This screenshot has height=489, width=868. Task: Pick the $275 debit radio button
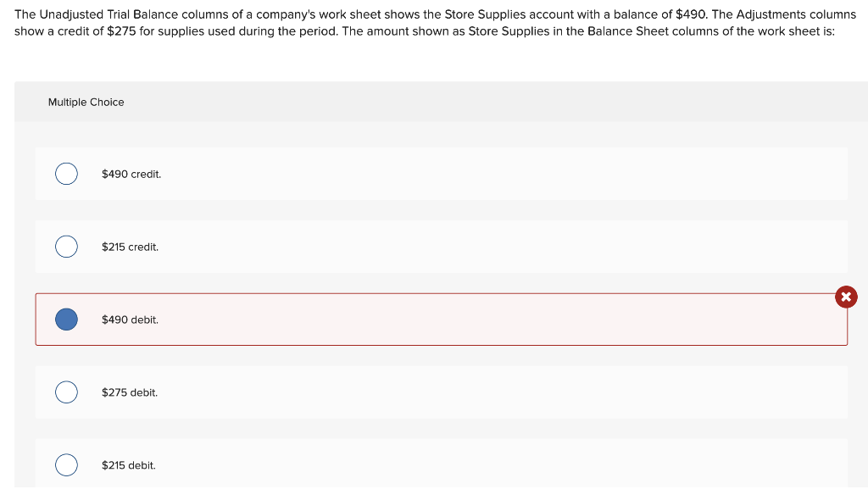66,392
